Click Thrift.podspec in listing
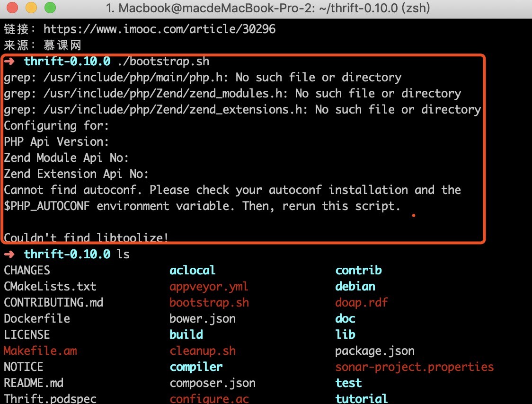The width and height of the screenshot is (532, 404). point(50,398)
